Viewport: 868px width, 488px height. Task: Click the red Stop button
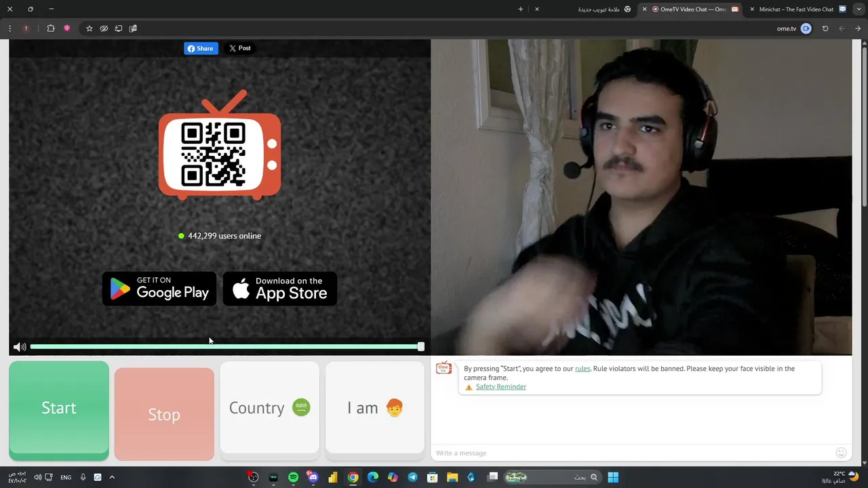pos(164,414)
